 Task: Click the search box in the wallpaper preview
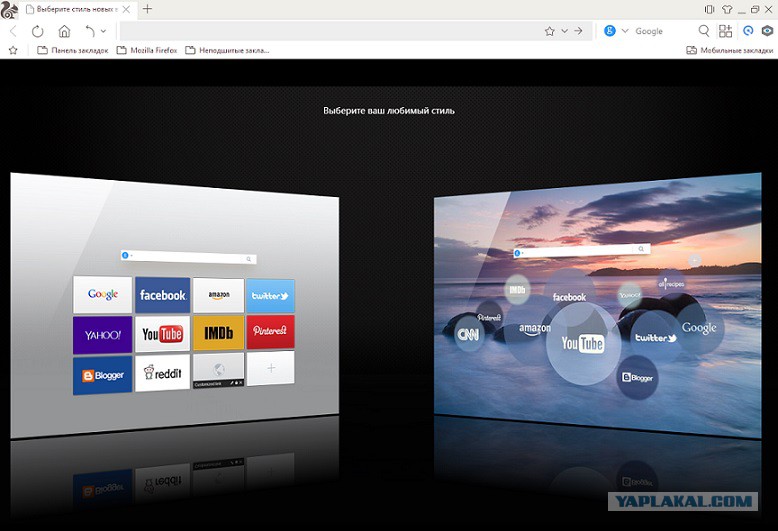582,251
